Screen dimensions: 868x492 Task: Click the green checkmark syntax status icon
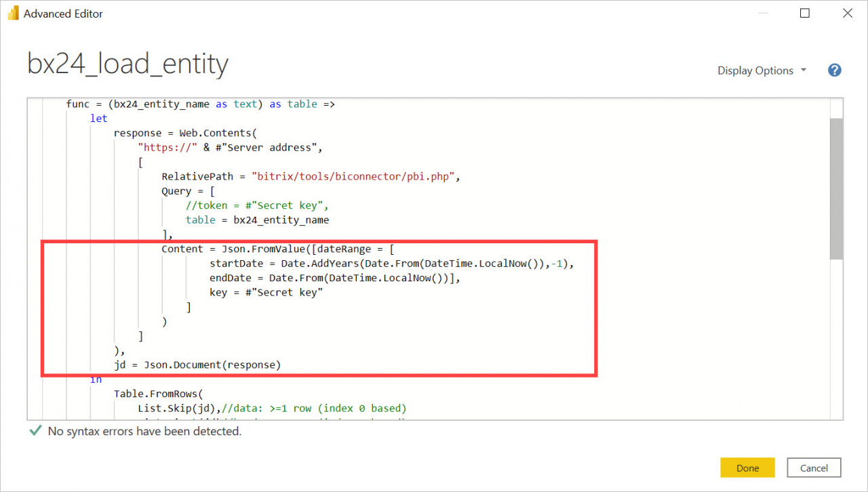point(35,430)
